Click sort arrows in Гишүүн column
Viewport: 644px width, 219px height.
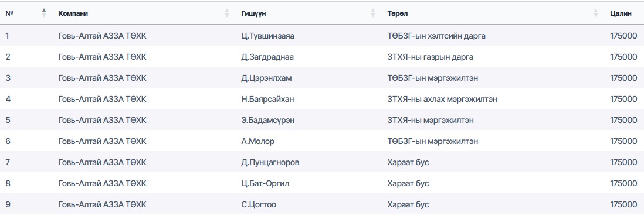coord(373,13)
